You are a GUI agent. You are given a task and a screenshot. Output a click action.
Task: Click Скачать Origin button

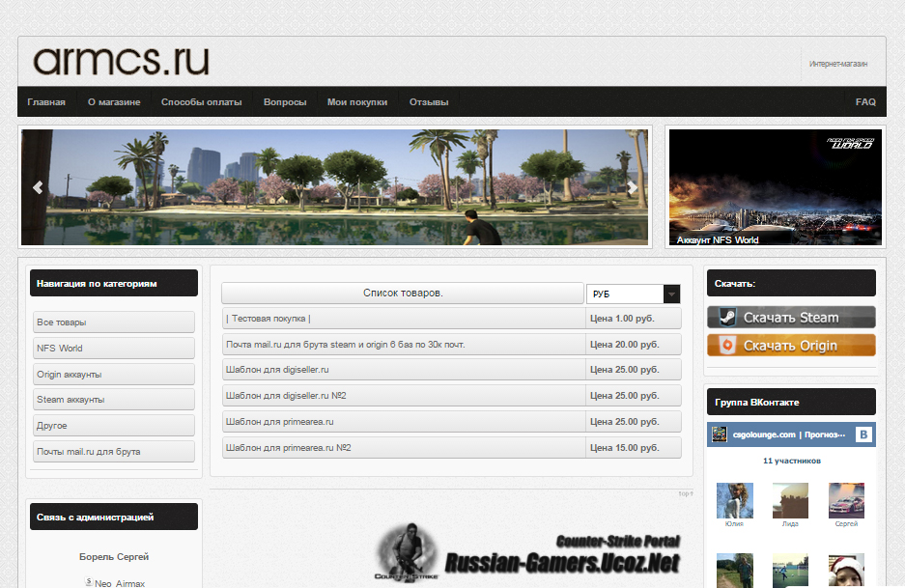(x=791, y=345)
